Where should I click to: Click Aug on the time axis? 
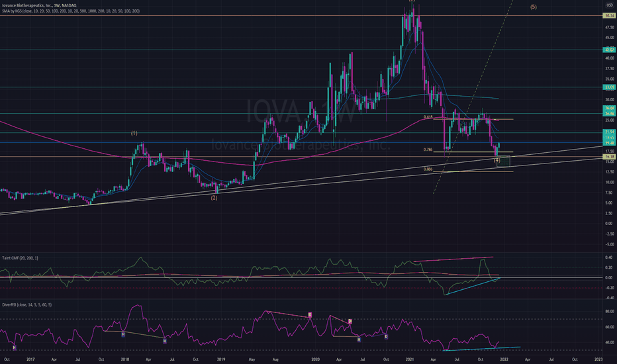pyautogui.click(x=275, y=359)
